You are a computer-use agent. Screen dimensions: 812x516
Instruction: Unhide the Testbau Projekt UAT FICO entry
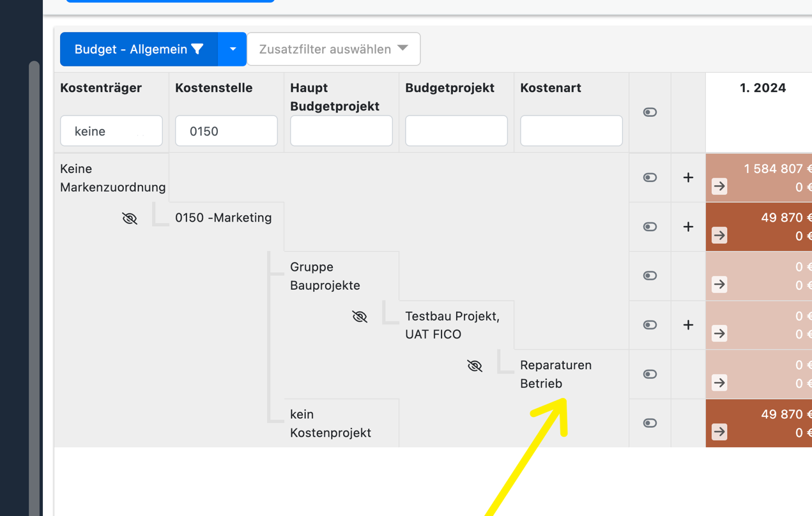tap(360, 316)
